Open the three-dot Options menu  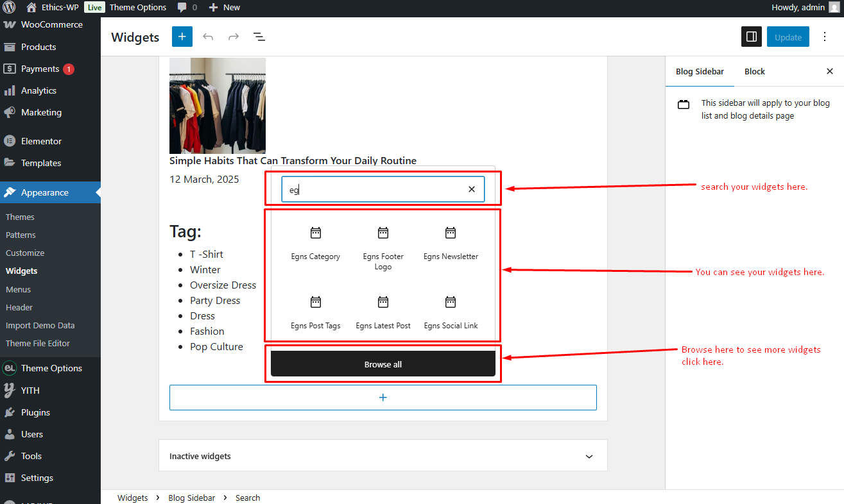click(x=825, y=37)
